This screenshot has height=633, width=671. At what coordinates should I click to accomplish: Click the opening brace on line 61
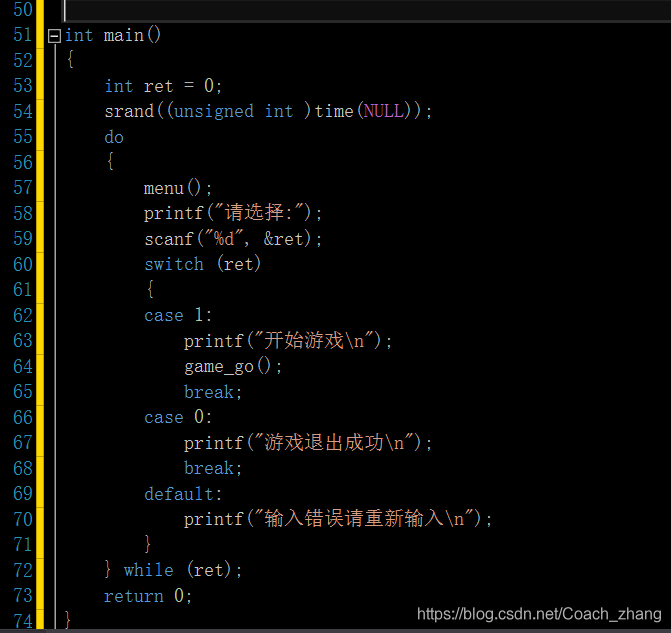pos(150,289)
